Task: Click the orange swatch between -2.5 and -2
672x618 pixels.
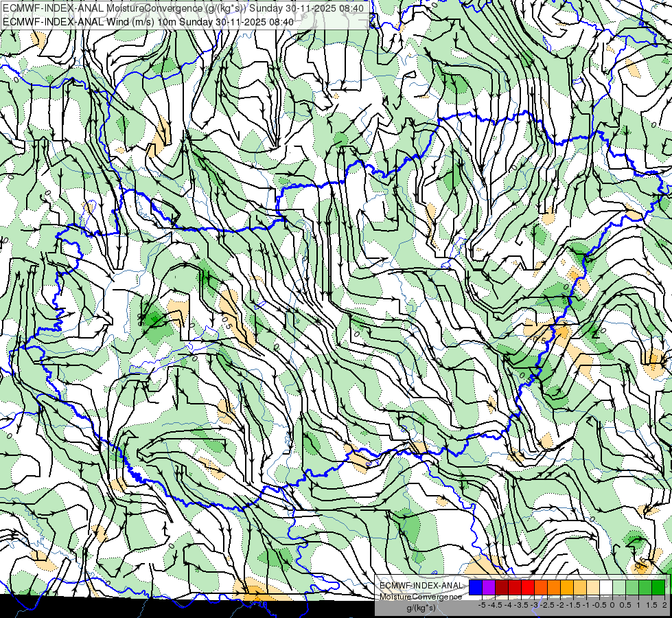Action: pos(554,587)
